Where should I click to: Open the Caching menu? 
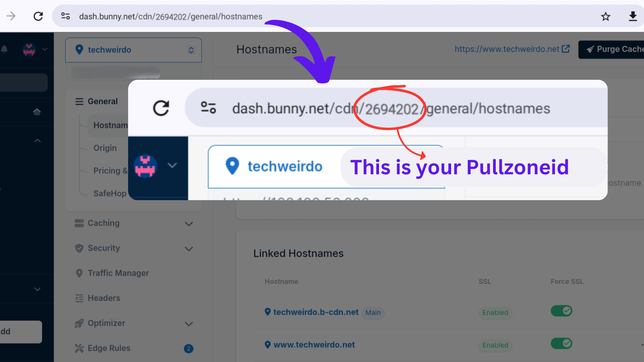pyautogui.click(x=104, y=223)
